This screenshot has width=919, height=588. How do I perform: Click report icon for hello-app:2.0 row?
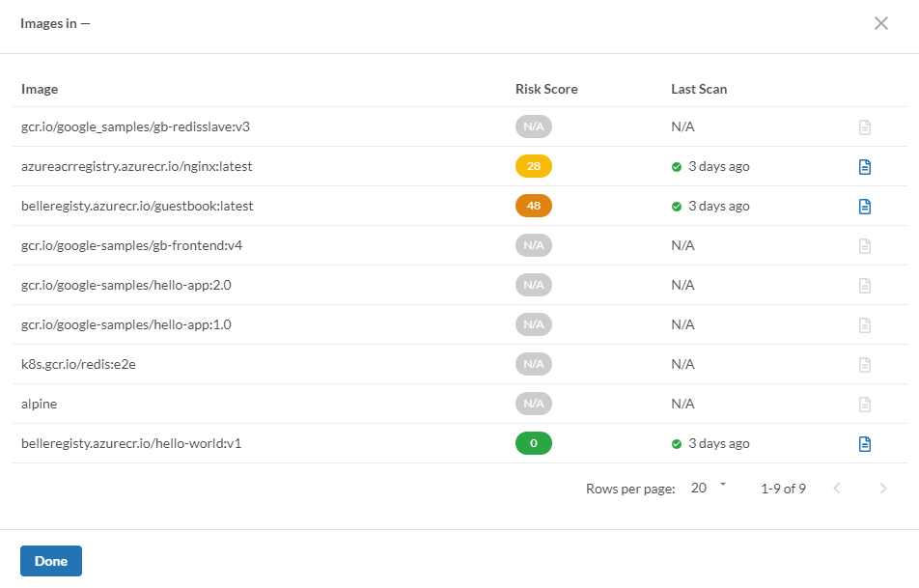[x=865, y=286]
